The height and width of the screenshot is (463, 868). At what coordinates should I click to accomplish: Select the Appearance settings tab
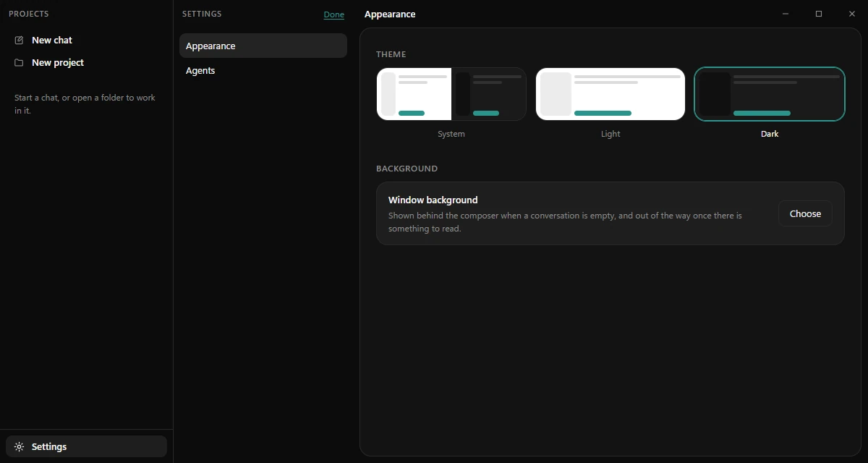coord(263,46)
